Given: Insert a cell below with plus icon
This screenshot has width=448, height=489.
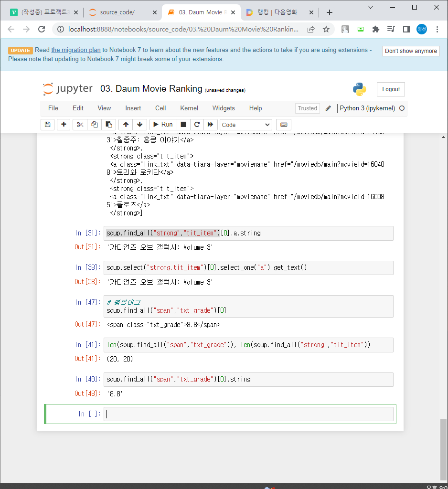Looking at the screenshot, I should point(64,125).
